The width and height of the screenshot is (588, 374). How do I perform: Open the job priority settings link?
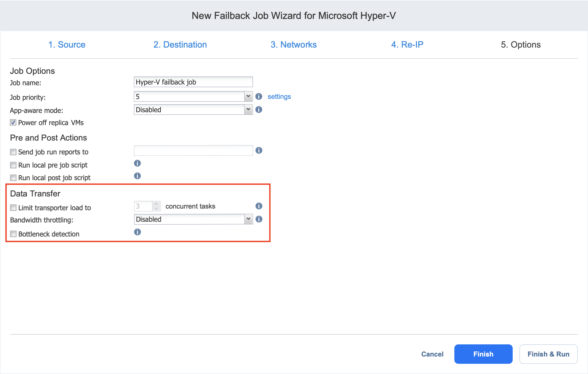pos(279,96)
